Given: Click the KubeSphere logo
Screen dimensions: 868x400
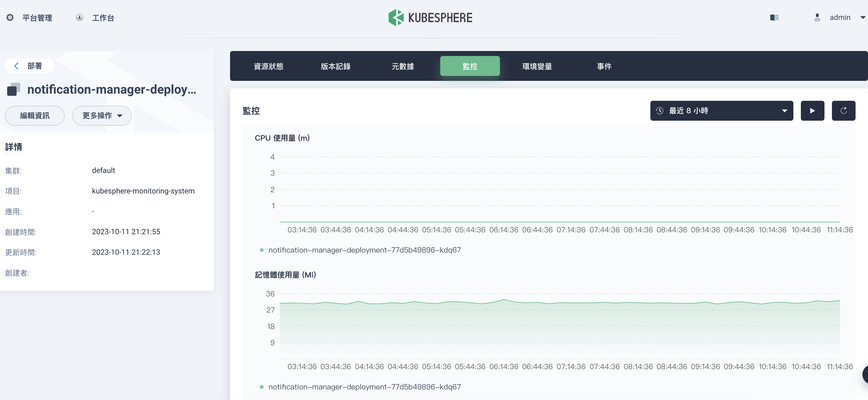Looking at the screenshot, I should point(430,17).
